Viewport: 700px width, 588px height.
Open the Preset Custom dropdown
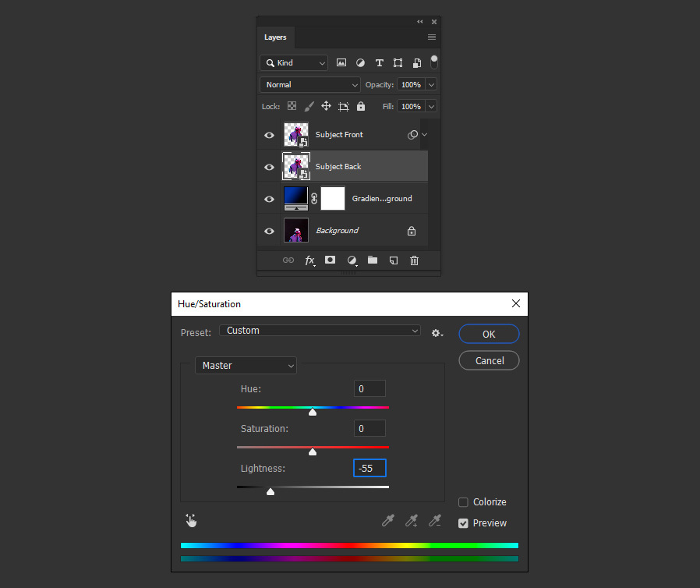[320, 331]
